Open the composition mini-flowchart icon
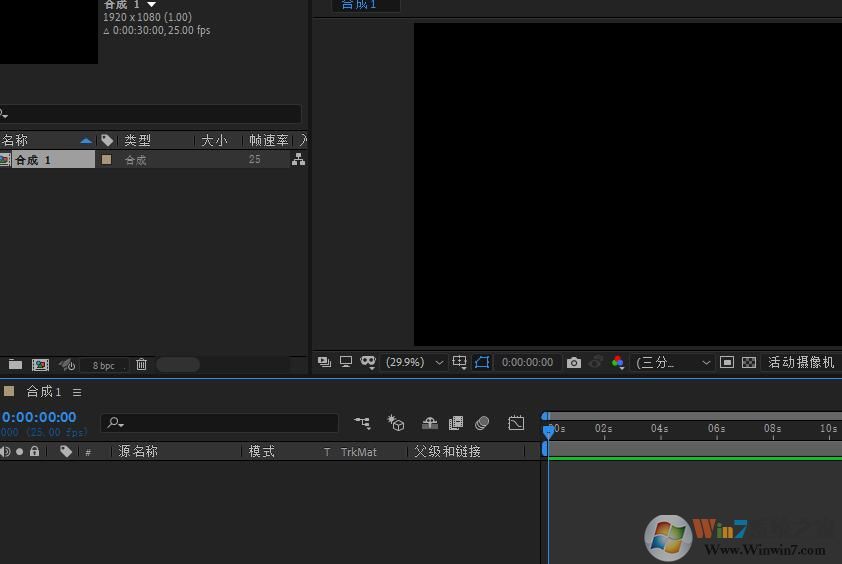This screenshot has width=842, height=564. pos(362,424)
